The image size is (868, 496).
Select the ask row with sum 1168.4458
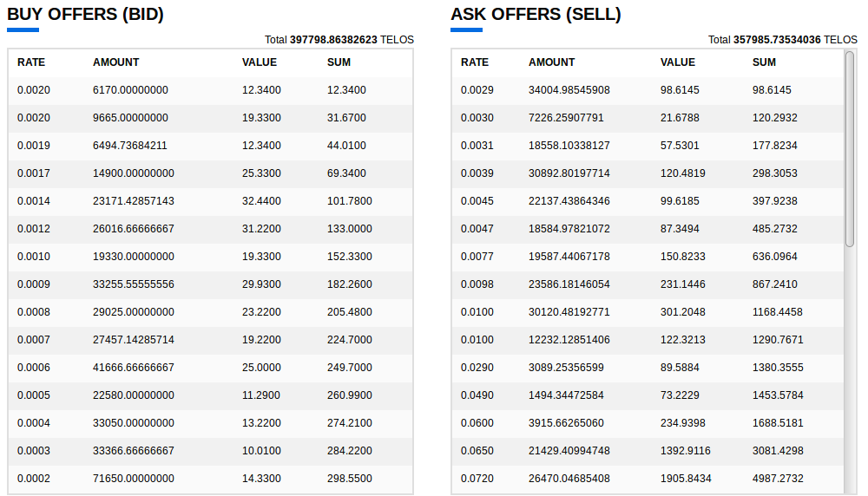648,312
